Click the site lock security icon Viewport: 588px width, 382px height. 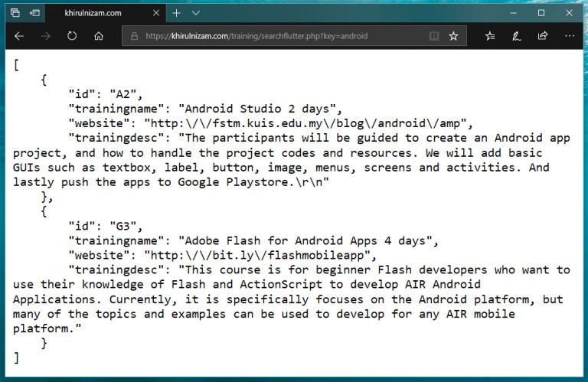[134, 36]
